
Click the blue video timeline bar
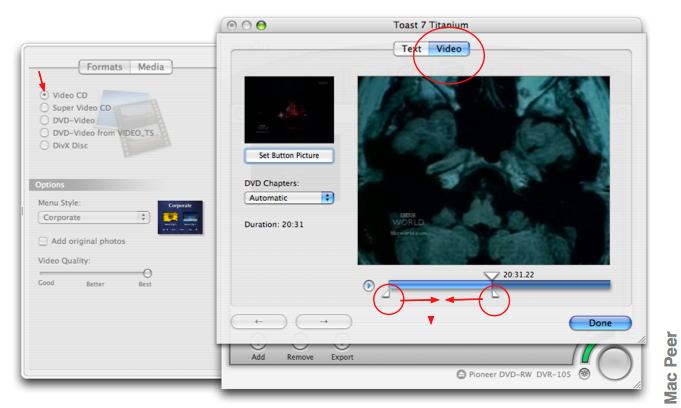click(x=499, y=285)
